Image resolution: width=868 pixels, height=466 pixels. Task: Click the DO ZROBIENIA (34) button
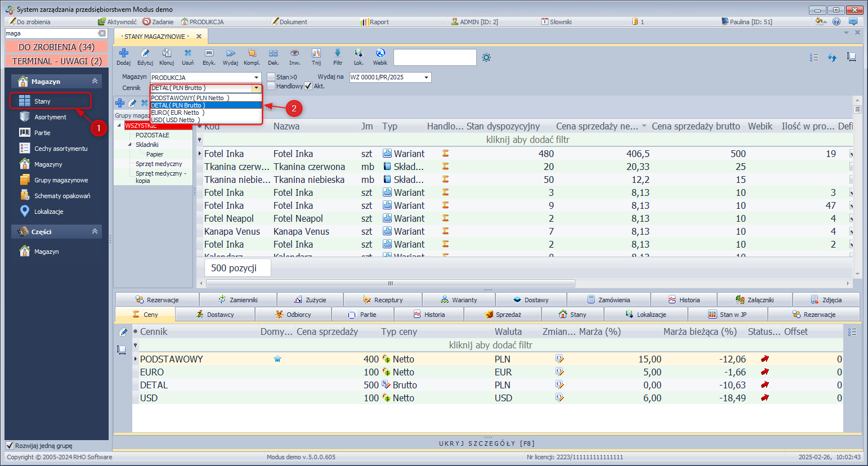(56, 47)
